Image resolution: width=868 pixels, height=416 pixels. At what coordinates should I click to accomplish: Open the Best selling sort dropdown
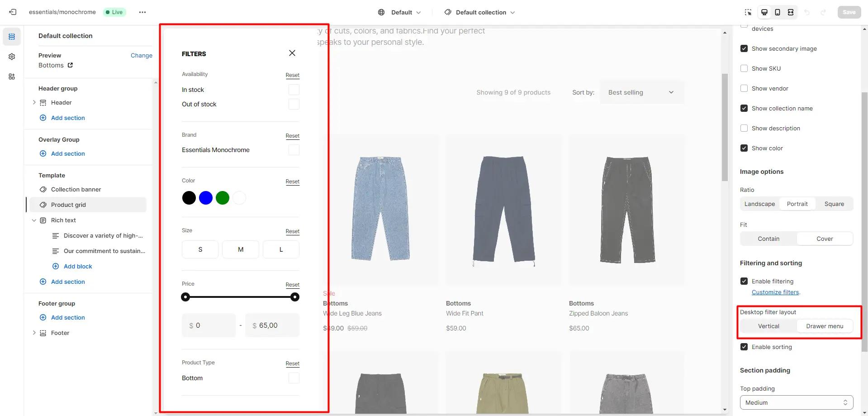641,92
